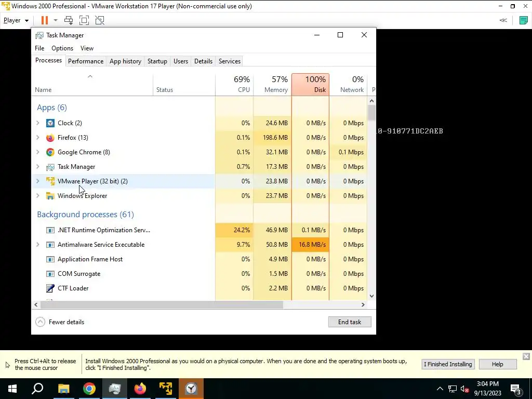Viewport: 532px width, 399px height.
Task: Select 'Application Frame Host' process name
Action: 90,259
